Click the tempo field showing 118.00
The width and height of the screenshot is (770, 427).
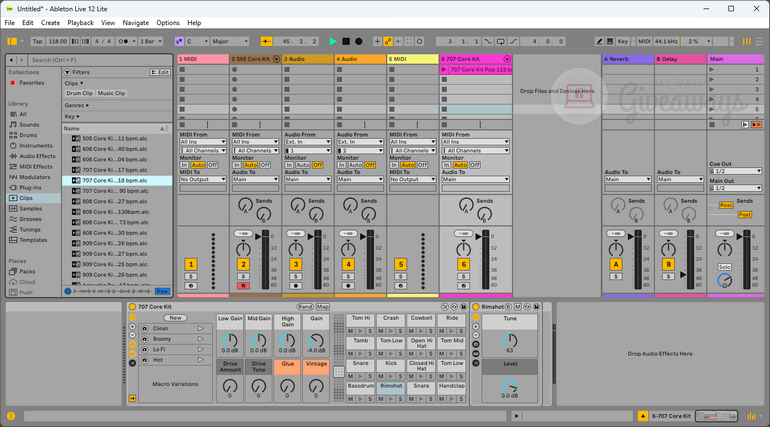coord(57,41)
